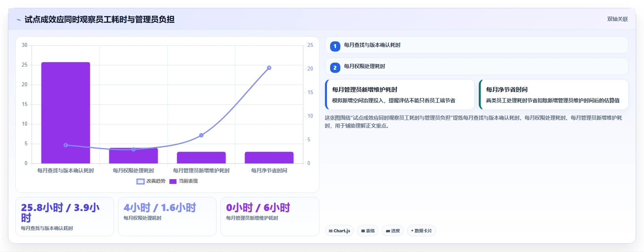This screenshot has height=252, width=644.
Task: Click the 每月管理员新增维护耗时 bar
Action: click(x=201, y=157)
